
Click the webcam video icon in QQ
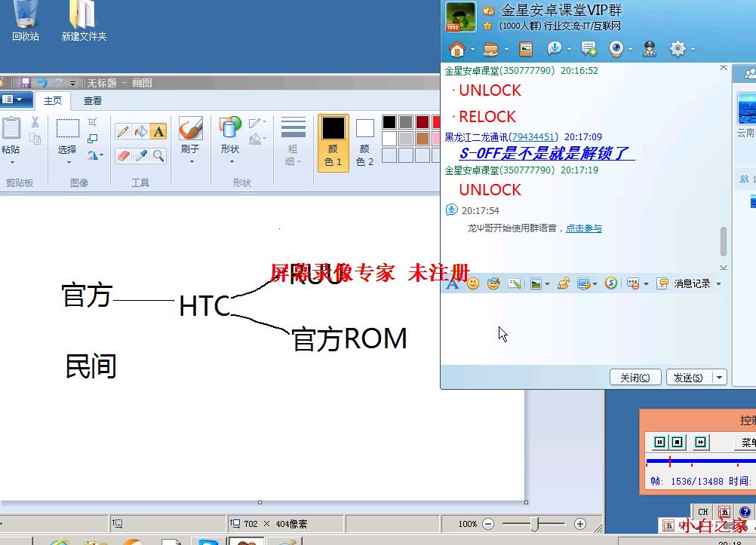[x=616, y=49]
